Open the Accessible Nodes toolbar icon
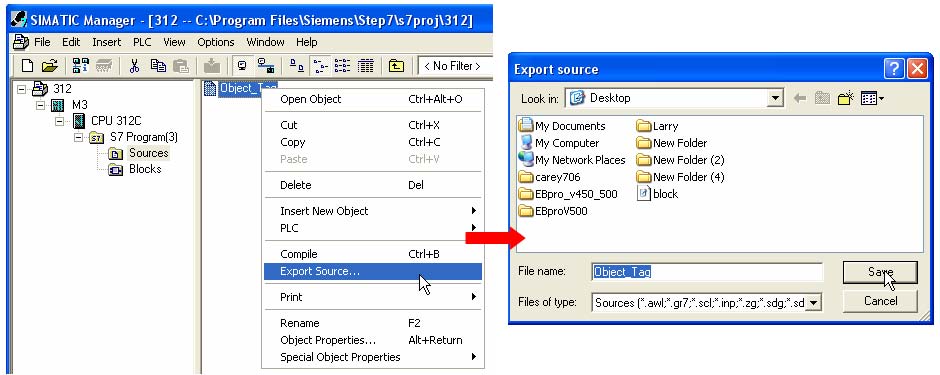940x375 pixels. [x=80, y=65]
